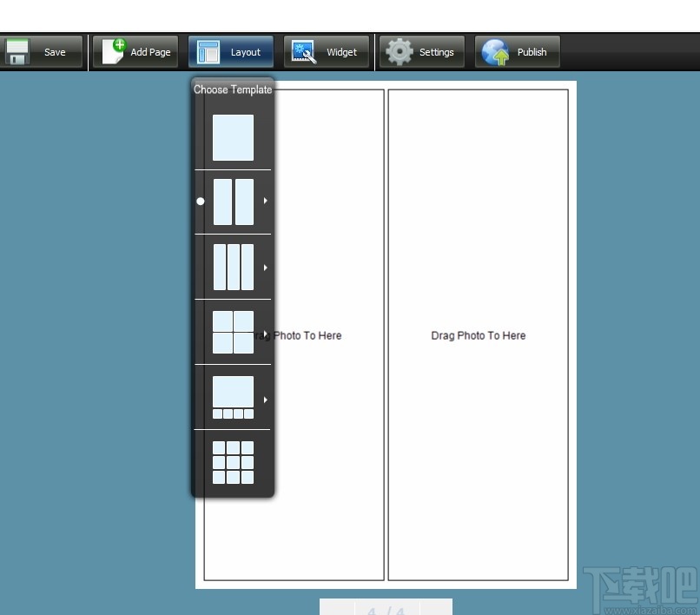Expand the two-column template's arrow for variants
The image size is (700, 615).
265,201
